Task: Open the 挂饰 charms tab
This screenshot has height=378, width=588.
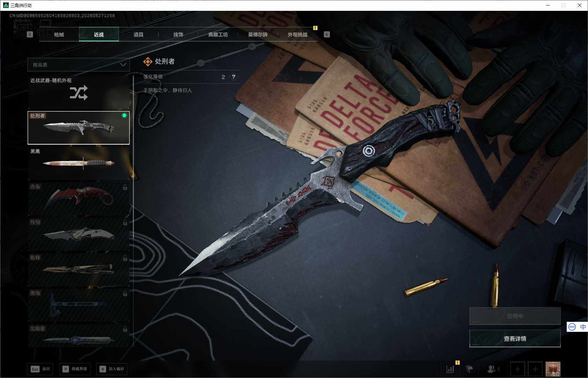Action: pyautogui.click(x=178, y=35)
